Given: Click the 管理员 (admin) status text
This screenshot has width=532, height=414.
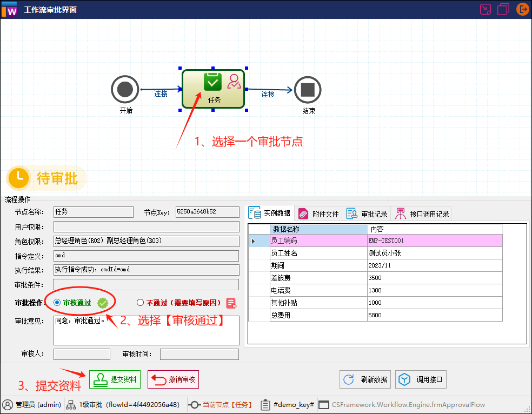Looking at the screenshot, I should coord(38,404).
